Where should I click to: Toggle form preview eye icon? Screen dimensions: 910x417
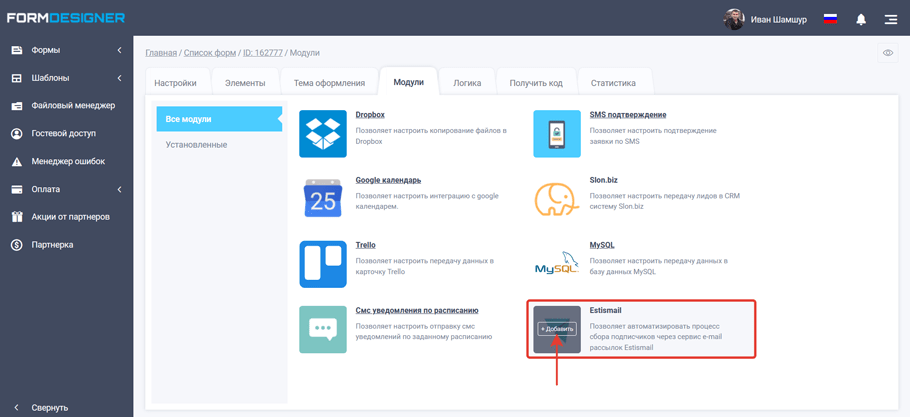[888, 53]
